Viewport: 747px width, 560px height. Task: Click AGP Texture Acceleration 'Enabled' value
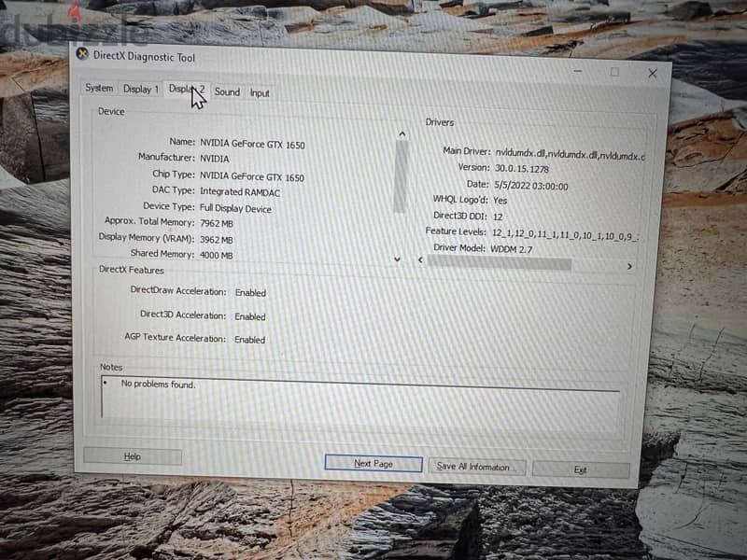[x=249, y=340]
